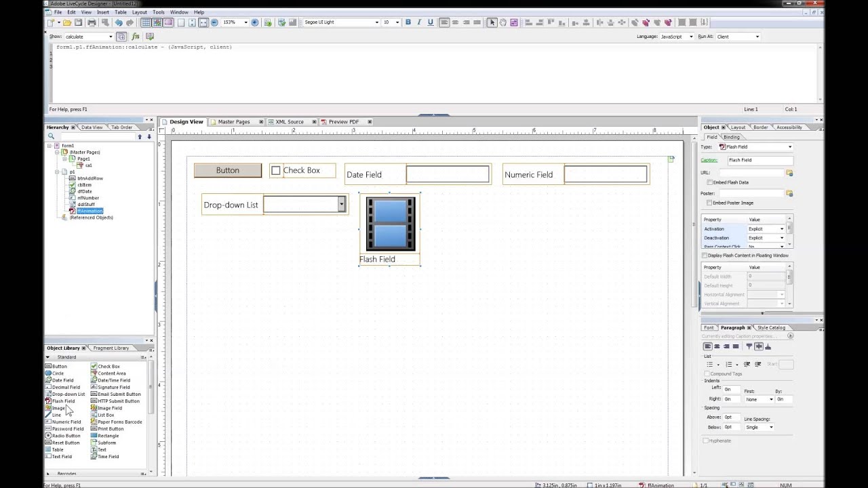Enable Embed Poster Image checkbox

pos(709,203)
